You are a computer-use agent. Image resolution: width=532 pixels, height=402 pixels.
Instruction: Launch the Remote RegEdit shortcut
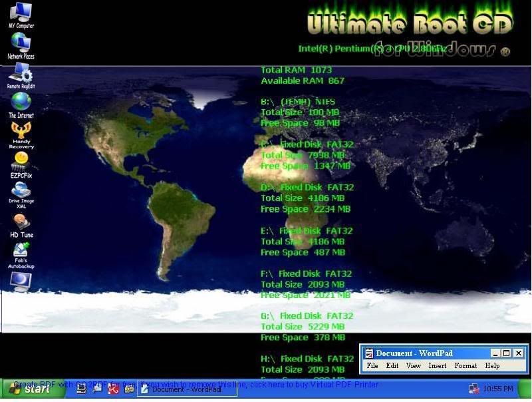coord(21,76)
